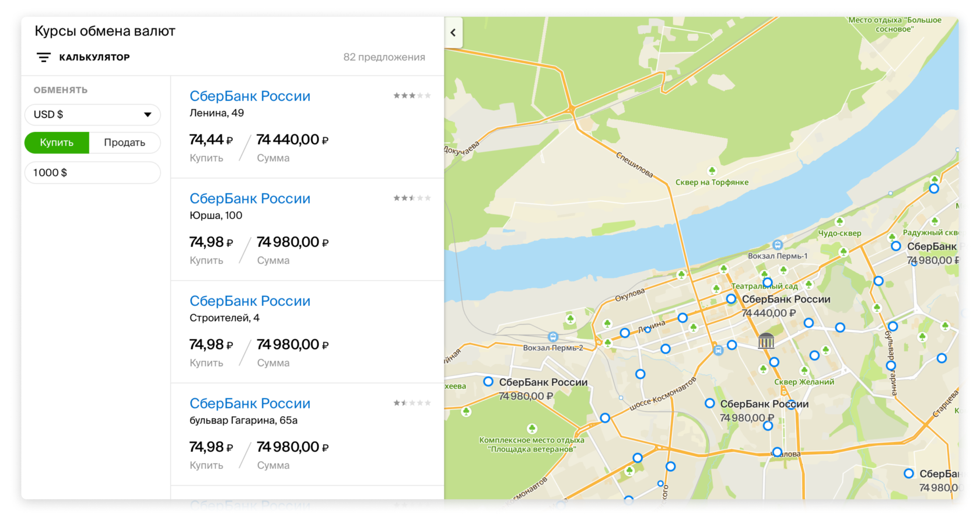980x516 pixels.
Task: Click the Вокзал Пермь-2 station icon
Action: pyautogui.click(x=553, y=337)
